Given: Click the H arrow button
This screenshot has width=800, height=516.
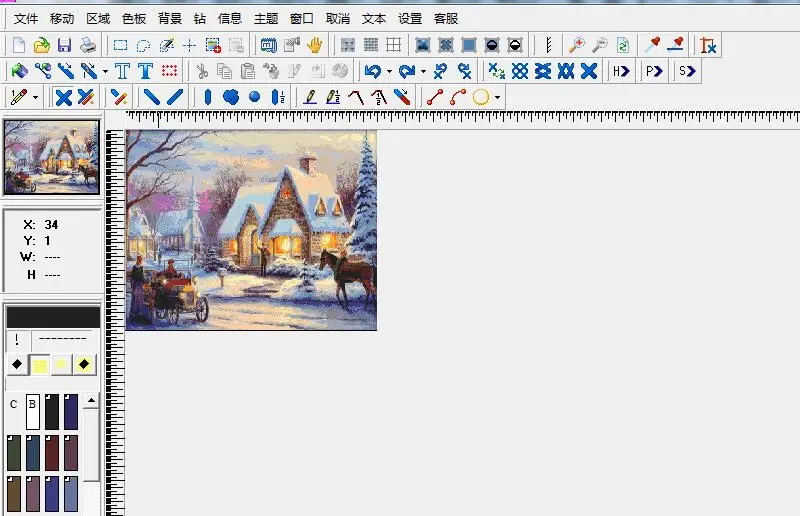Looking at the screenshot, I should pos(621,71).
